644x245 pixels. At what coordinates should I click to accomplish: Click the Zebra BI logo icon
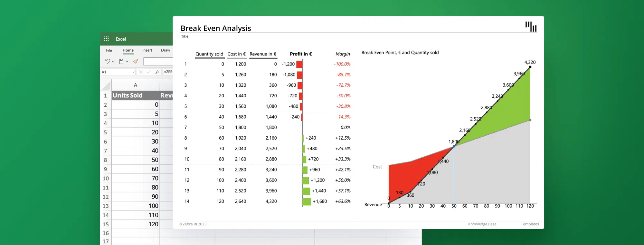531,26
